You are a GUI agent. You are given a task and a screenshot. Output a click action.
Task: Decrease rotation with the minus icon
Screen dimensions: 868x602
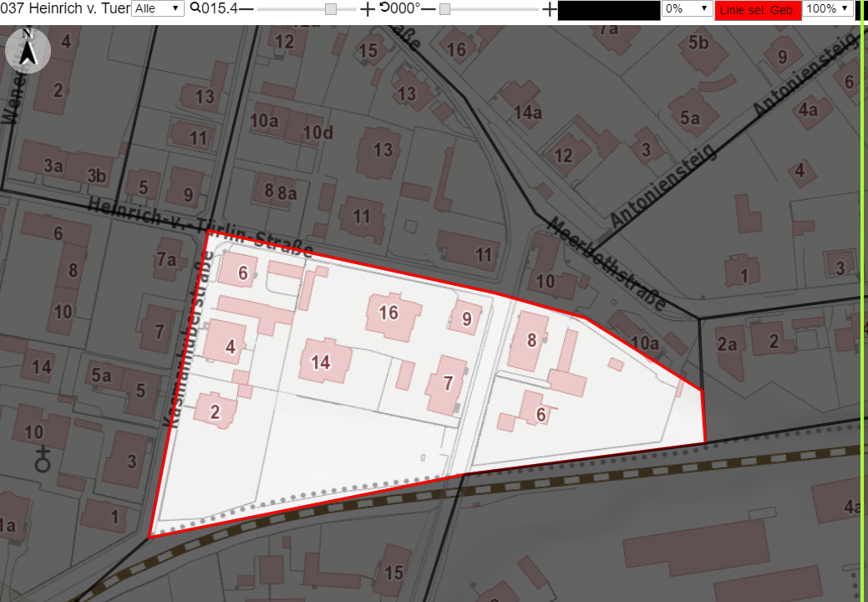429,9
